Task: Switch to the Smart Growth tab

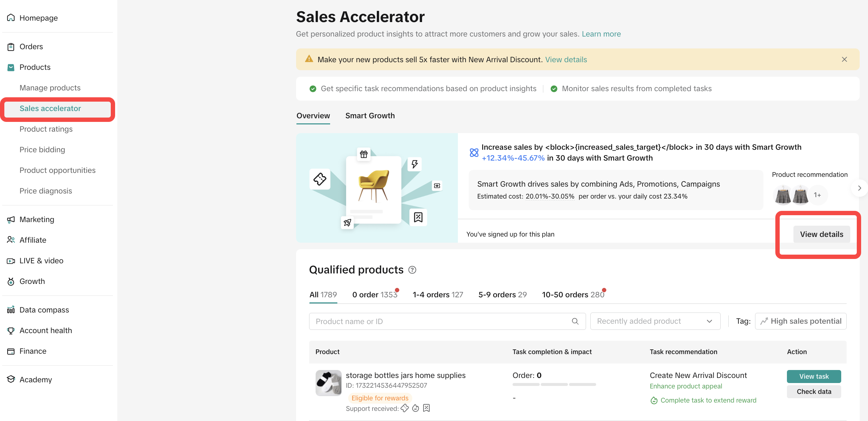Action: click(370, 116)
